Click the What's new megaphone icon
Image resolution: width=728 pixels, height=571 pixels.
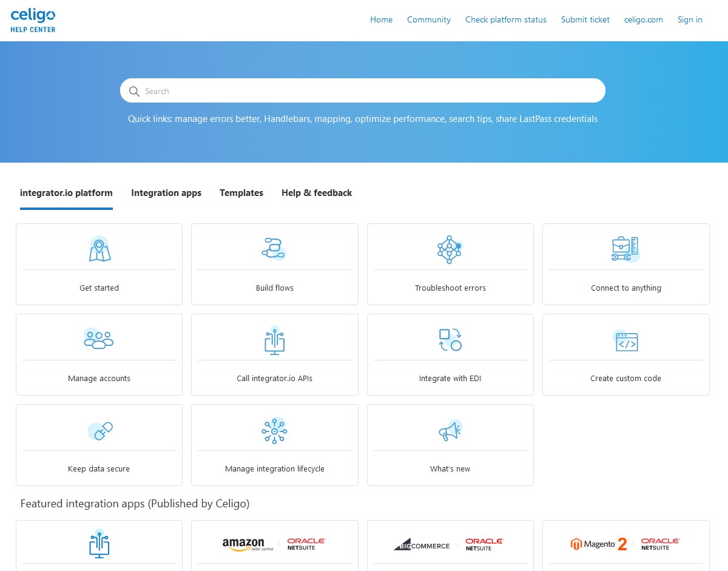tap(450, 431)
